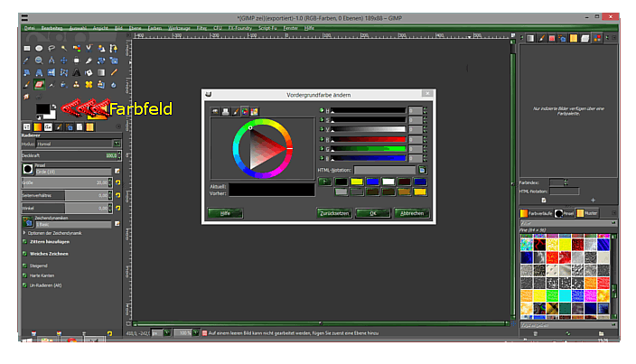Screen dimensions: 636x364
Task: Select the Heal bandage tool
Action: click(89, 85)
